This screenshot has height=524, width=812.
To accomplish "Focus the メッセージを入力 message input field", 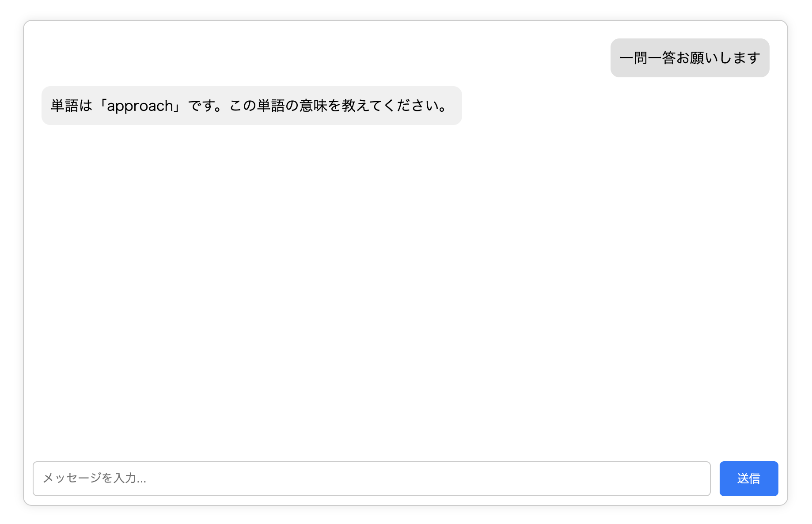I will pyautogui.click(x=371, y=478).
